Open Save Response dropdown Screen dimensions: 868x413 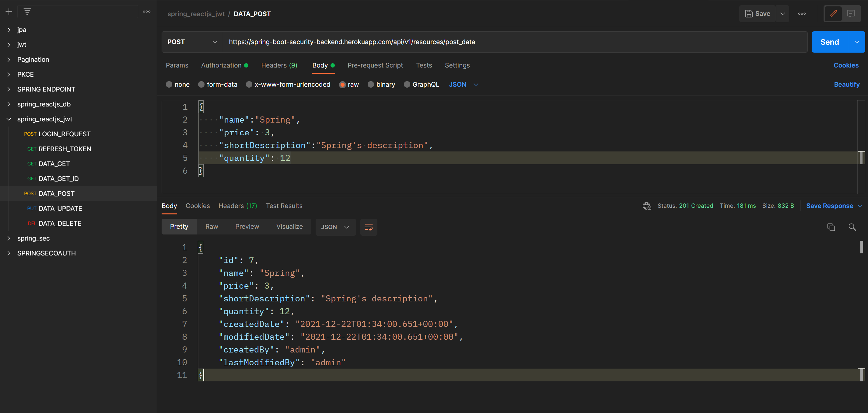pos(834,206)
